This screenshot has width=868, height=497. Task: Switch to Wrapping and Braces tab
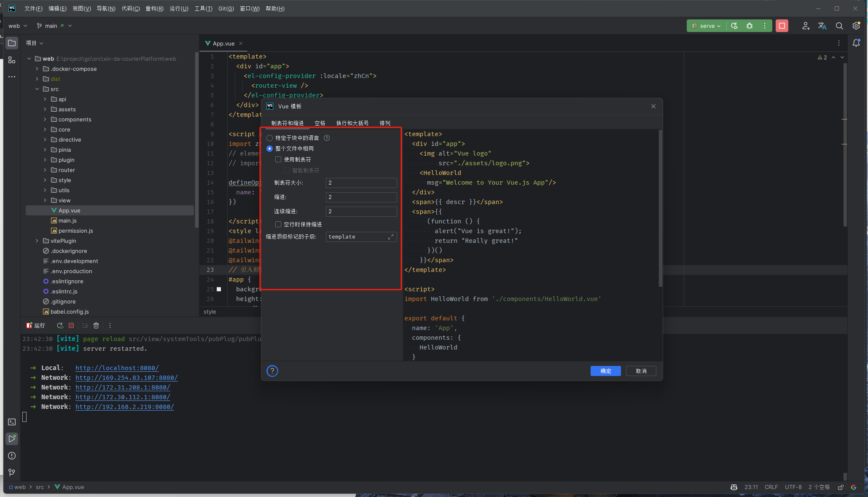(352, 123)
